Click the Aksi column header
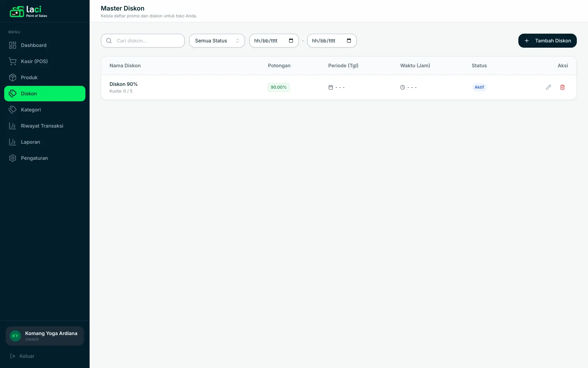The height and width of the screenshot is (368, 588). [x=563, y=66]
